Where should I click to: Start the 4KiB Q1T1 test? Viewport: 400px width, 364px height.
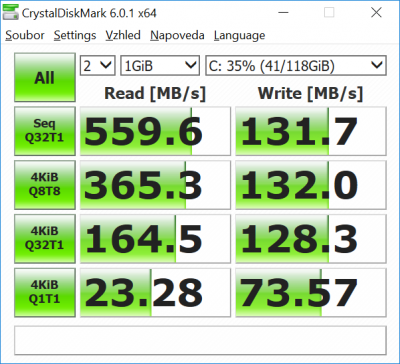point(45,293)
